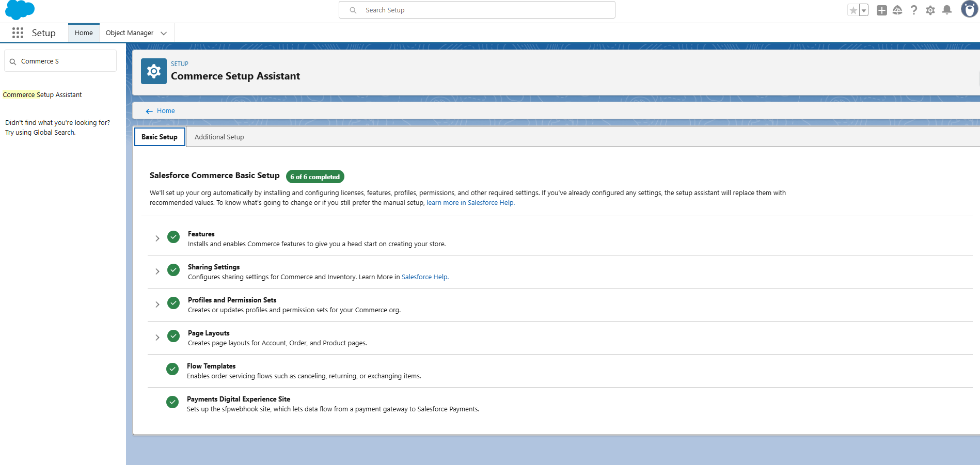
Task: Expand the Profiles and Permission Sets section
Action: 157,304
